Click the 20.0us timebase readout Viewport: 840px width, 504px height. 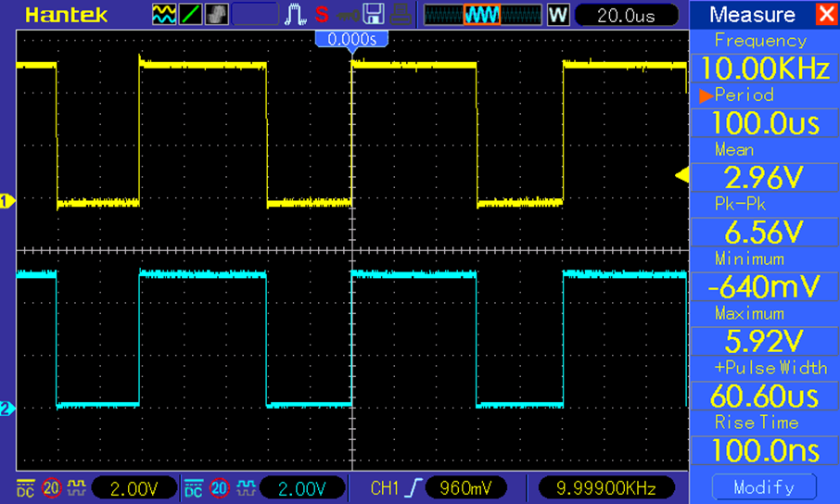pyautogui.click(x=626, y=15)
